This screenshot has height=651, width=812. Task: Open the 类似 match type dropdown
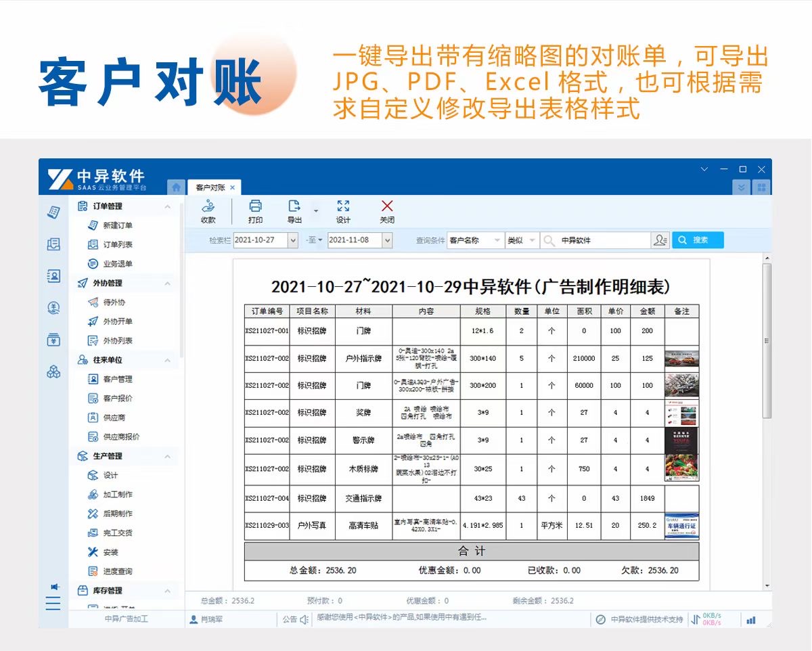pyautogui.click(x=532, y=240)
